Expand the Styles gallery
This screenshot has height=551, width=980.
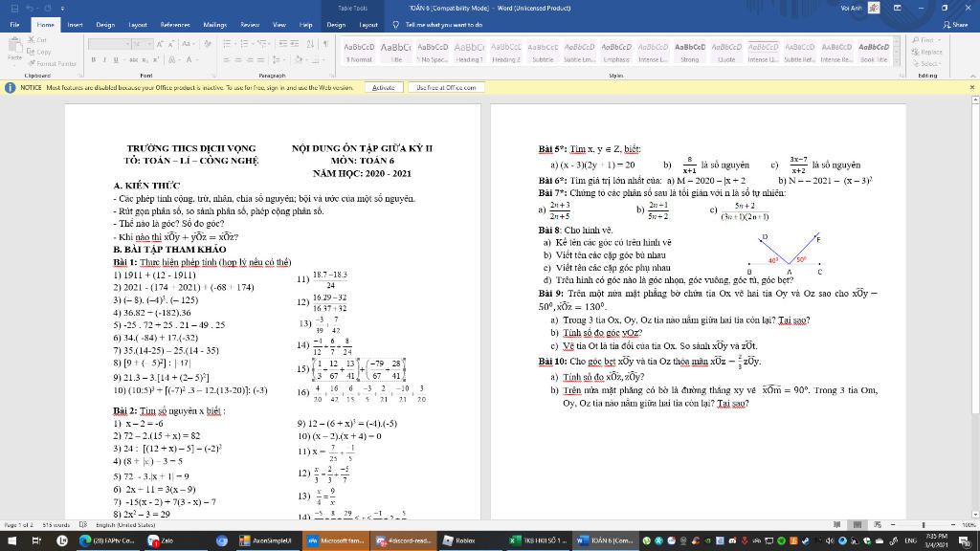coord(898,60)
